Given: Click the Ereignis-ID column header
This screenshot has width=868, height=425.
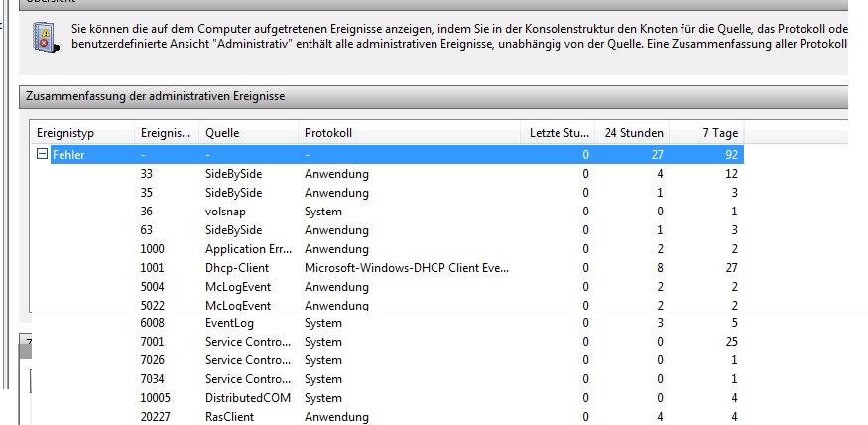Looking at the screenshot, I should click(x=166, y=132).
